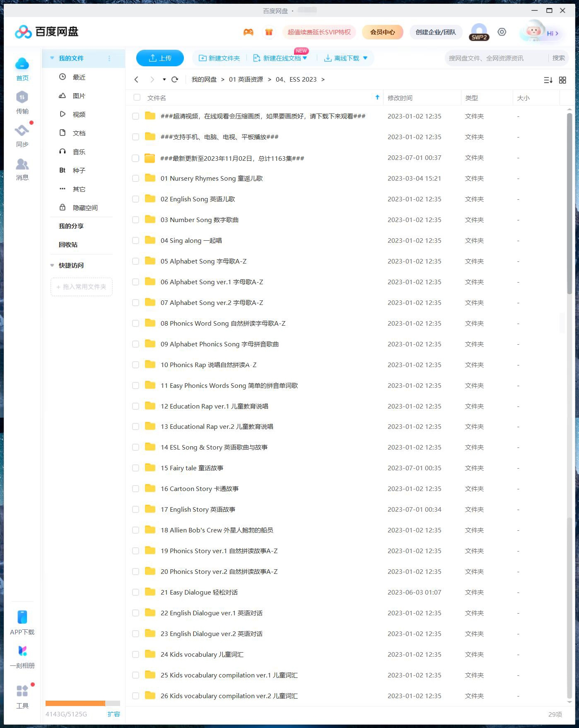The width and height of the screenshot is (579, 728).
Task: Open 回收站 recycle bin in sidebar
Action: tap(68, 245)
